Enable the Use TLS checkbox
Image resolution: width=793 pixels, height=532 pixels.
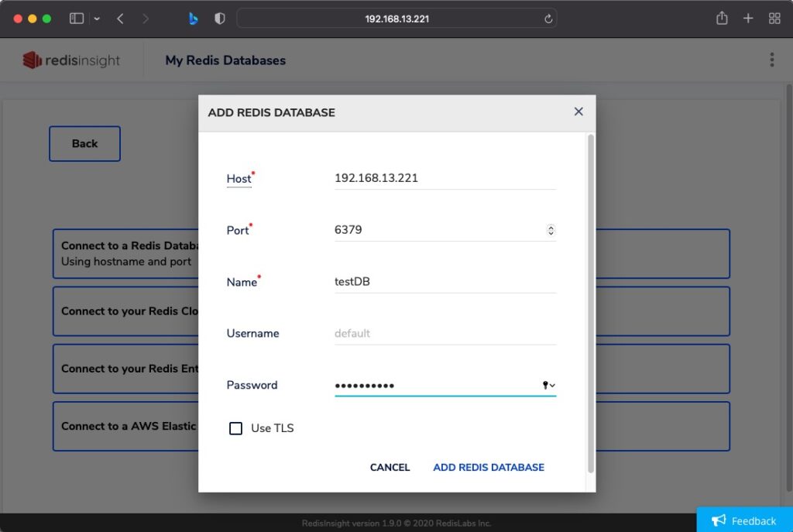pyautogui.click(x=235, y=428)
